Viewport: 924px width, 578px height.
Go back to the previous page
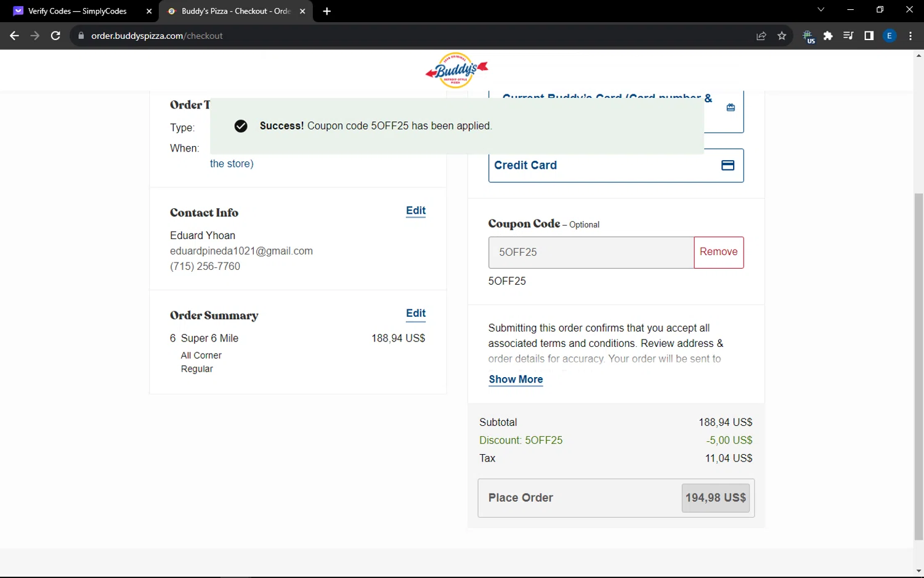[x=14, y=36]
